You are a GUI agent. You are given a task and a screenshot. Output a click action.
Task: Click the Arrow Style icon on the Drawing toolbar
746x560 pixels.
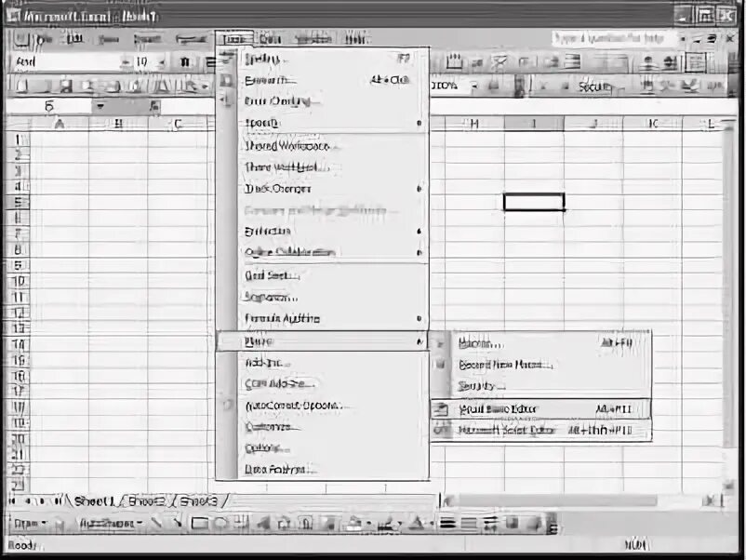coord(490,523)
